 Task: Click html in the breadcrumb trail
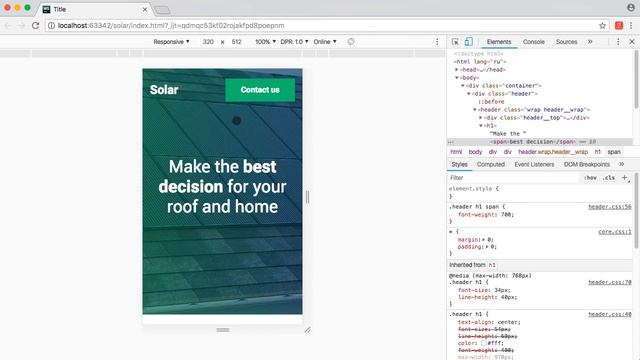[456, 152]
